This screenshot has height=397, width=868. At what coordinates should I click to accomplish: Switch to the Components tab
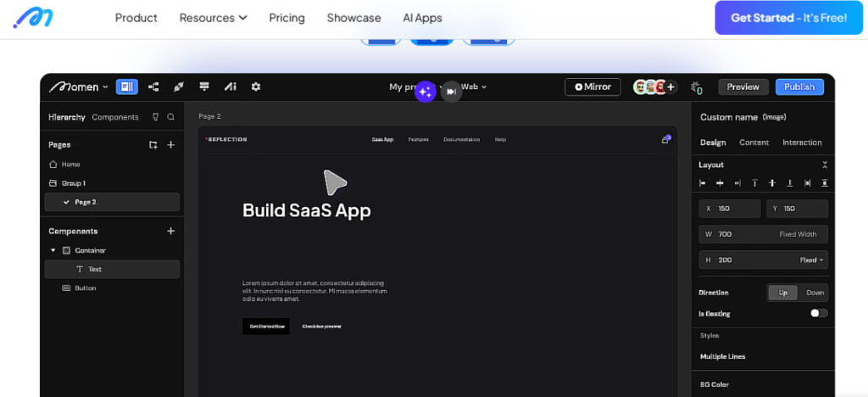point(115,117)
